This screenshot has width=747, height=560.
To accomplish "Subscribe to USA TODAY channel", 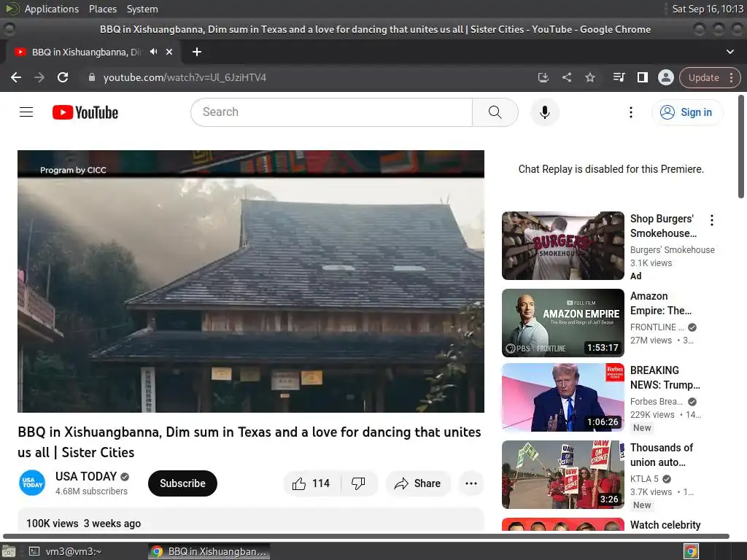I will pos(182,483).
